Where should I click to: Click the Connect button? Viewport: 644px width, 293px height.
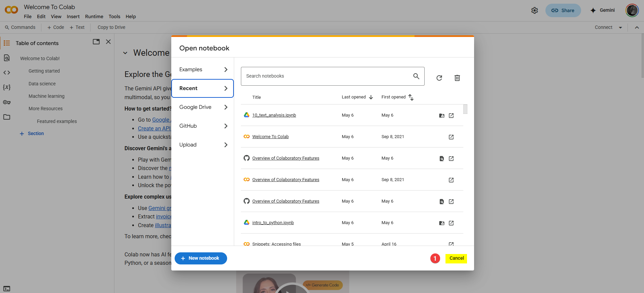click(x=603, y=28)
